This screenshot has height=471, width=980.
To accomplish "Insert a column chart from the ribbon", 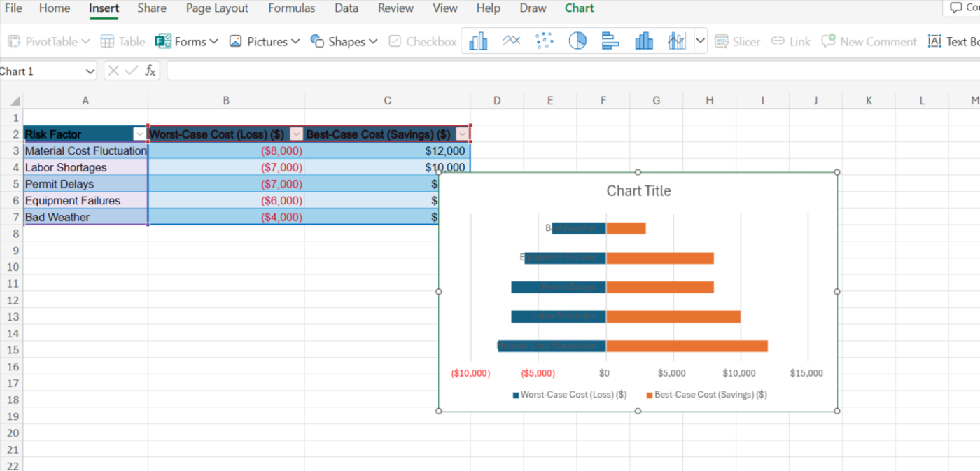I will (x=479, y=41).
